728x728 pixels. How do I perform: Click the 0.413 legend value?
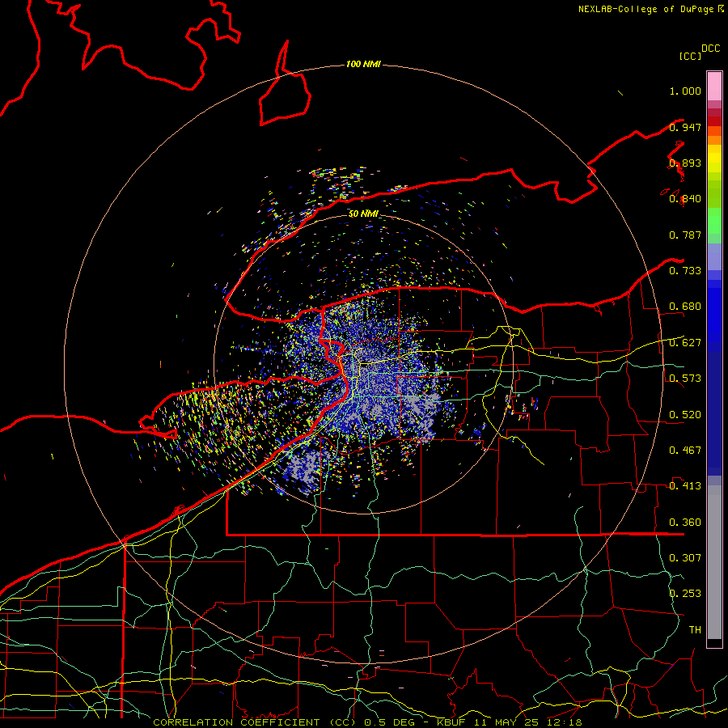click(685, 486)
